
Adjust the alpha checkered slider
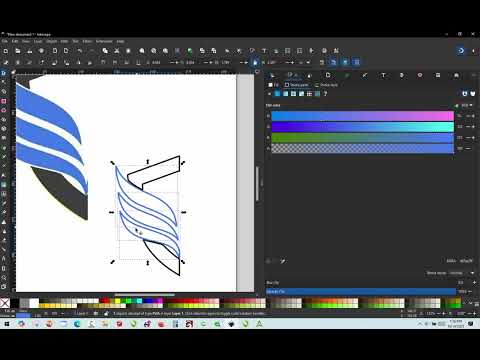coord(363,148)
